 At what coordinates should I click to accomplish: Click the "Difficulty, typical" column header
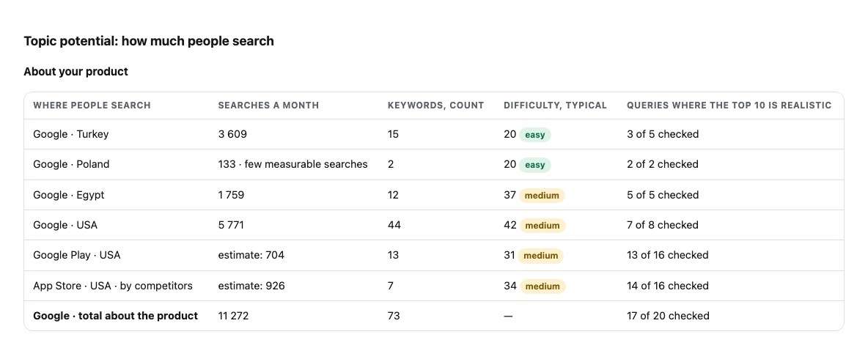click(x=555, y=105)
